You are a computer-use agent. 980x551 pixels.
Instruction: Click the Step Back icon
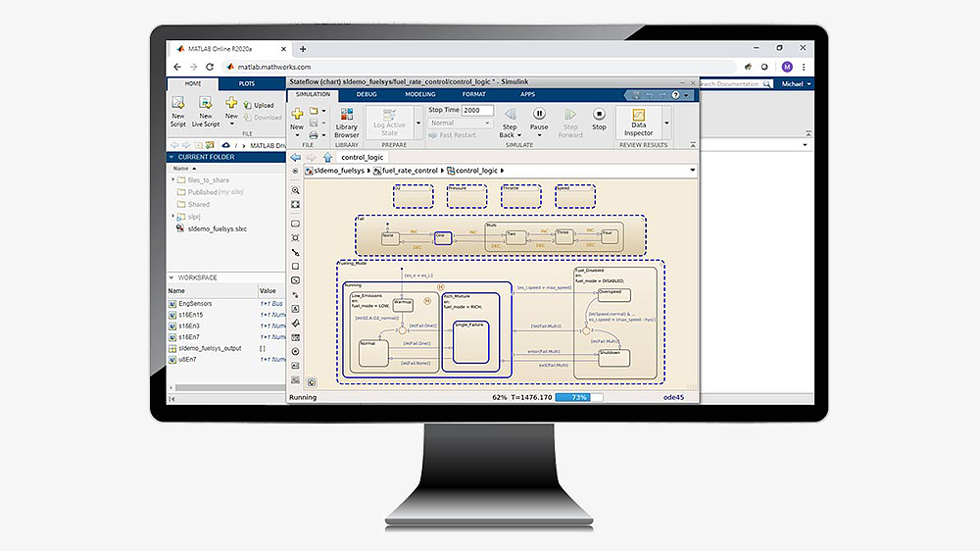(x=510, y=115)
